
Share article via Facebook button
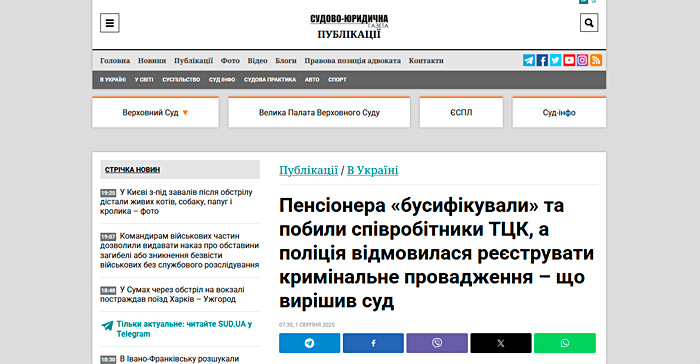click(373, 343)
